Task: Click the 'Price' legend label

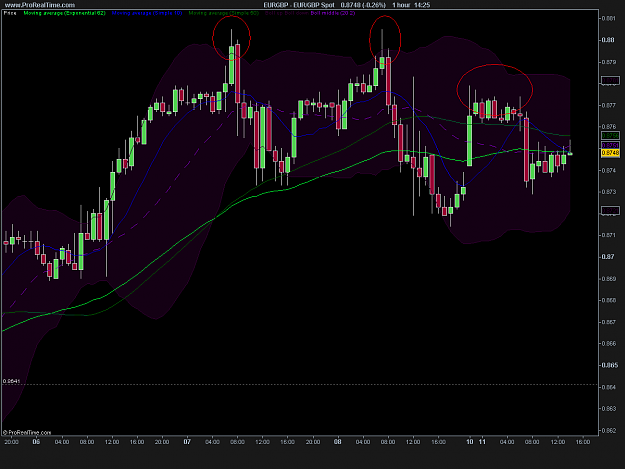Action: 10,13
